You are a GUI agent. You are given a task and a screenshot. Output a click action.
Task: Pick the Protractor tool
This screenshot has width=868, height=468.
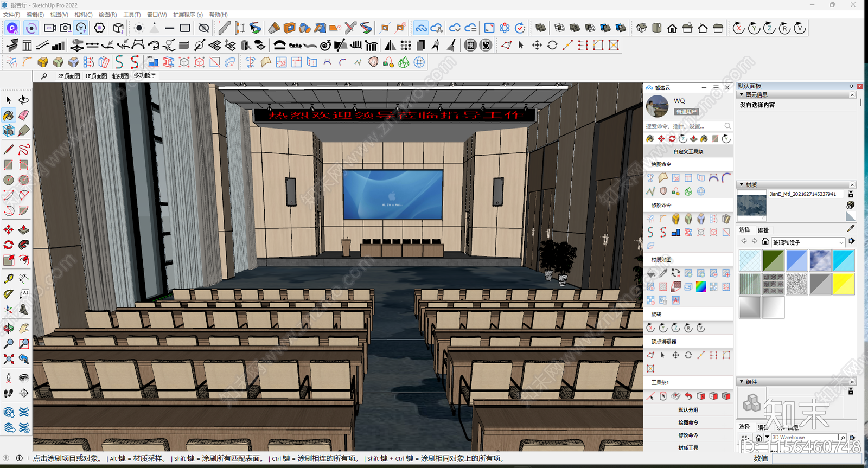pyautogui.click(x=8, y=294)
